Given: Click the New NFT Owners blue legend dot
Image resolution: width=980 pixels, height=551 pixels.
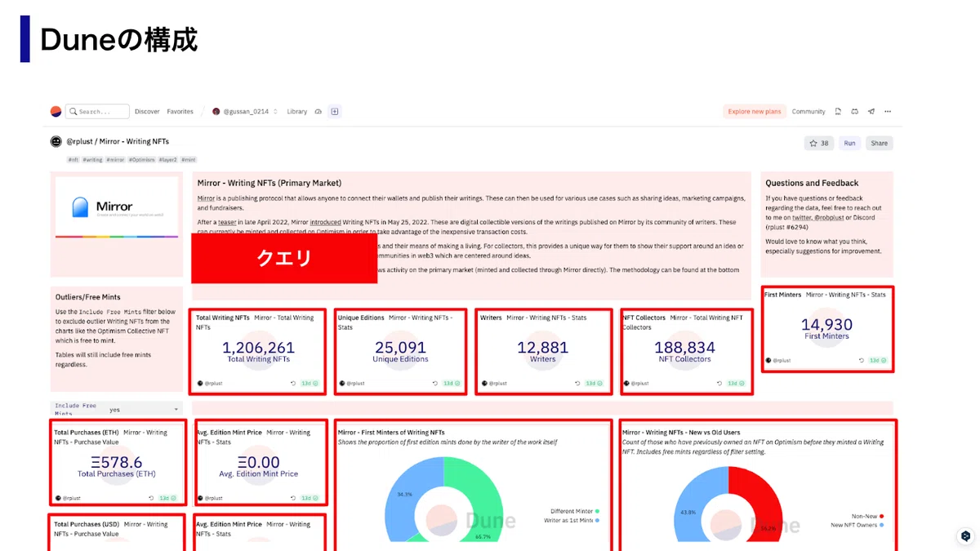Looking at the screenshot, I should (x=882, y=525).
